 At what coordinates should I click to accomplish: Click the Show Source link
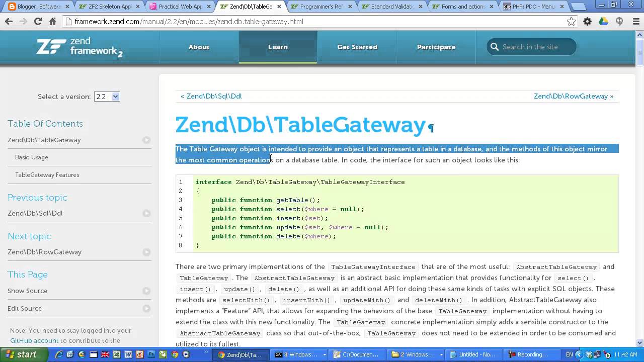click(27, 291)
